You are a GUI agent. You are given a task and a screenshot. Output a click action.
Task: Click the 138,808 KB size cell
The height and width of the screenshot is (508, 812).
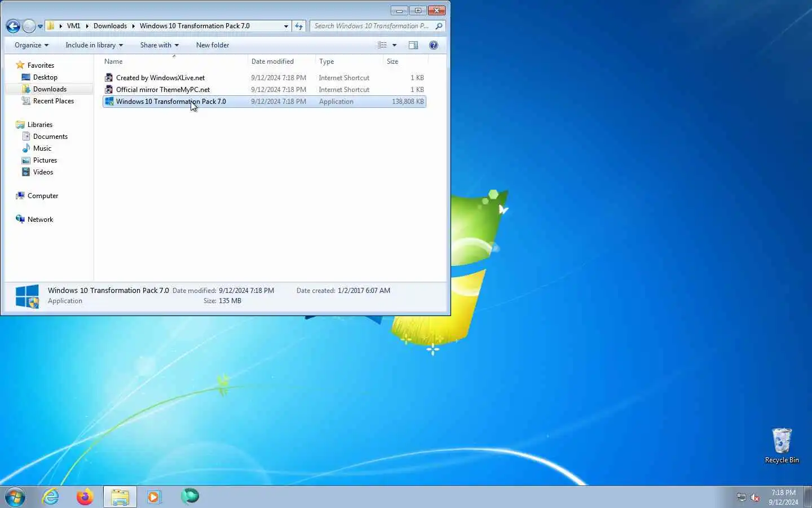click(x=408, y=102)
